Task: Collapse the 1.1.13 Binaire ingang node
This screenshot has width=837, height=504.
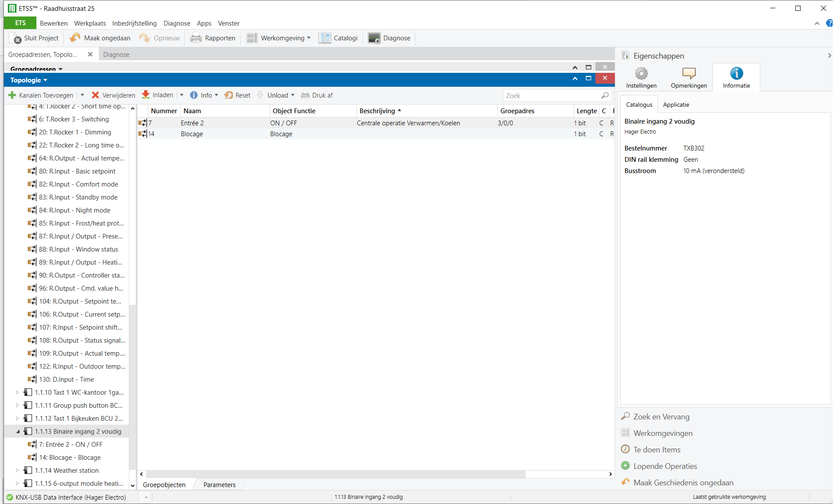Action: (x=18, y=432)
